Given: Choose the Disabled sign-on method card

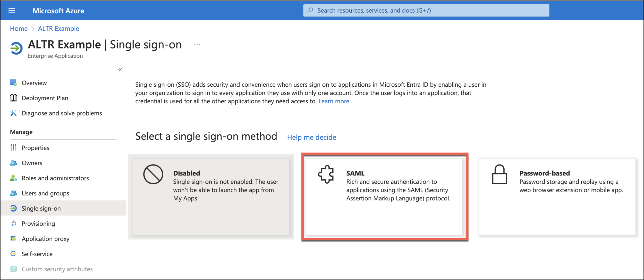Looking at the screenshot, I should coord(211,197).
